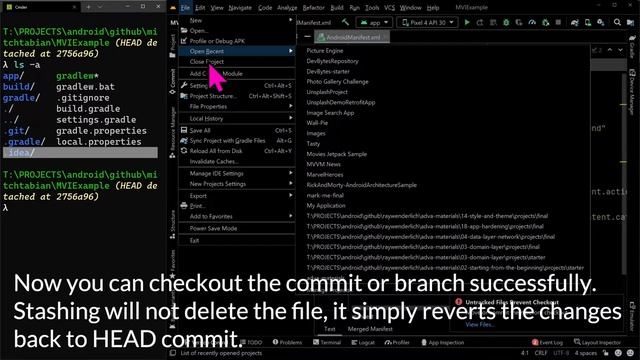Open the Navigate menu in menu bar
Image resolution: width=640 pixels, height=360 pixels.
(x=240, y=7)
